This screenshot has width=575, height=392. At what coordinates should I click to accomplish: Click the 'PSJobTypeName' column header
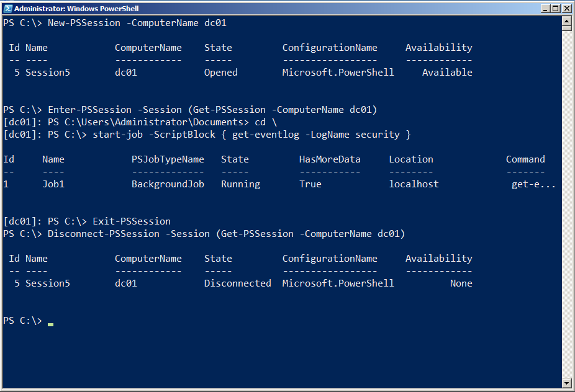pos(168,159)
